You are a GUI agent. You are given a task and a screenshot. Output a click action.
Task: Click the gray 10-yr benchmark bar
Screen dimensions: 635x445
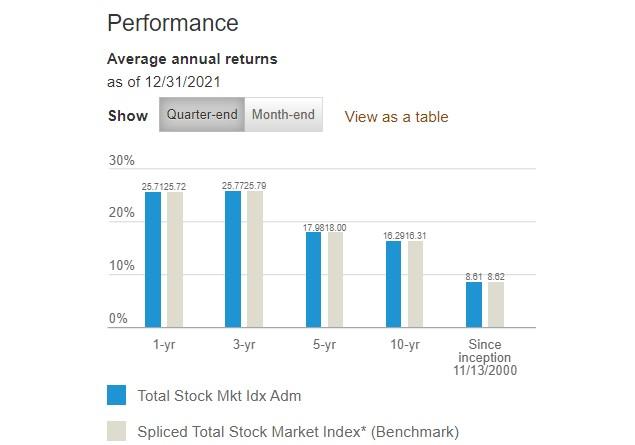point(416,284)
